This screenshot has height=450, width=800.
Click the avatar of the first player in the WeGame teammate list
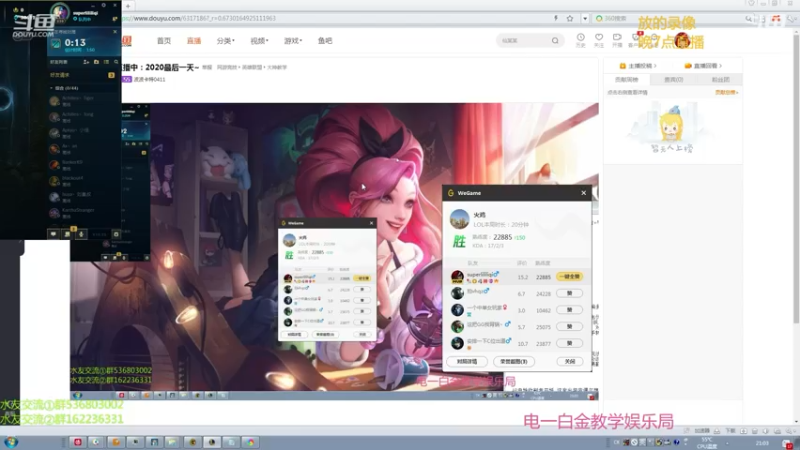(457, 277)
